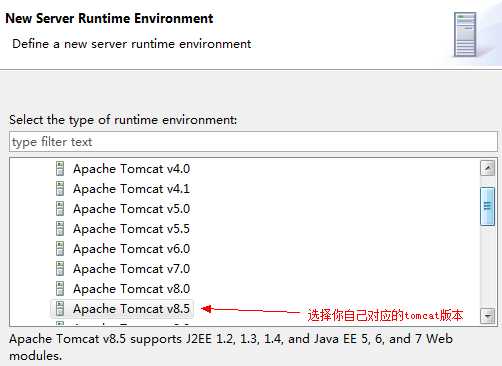
Task: Click the server icon beside Tomcat v8.0
Action: point(60,289)
